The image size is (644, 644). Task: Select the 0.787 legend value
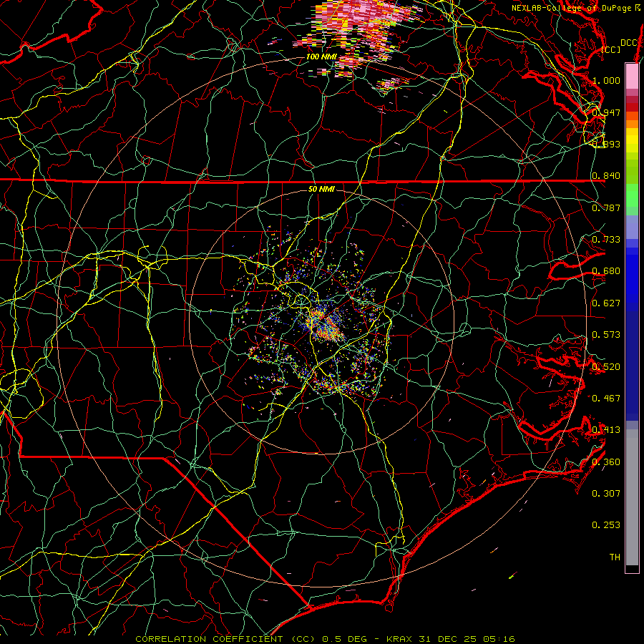pyautogui.click(x=606, y=208)
